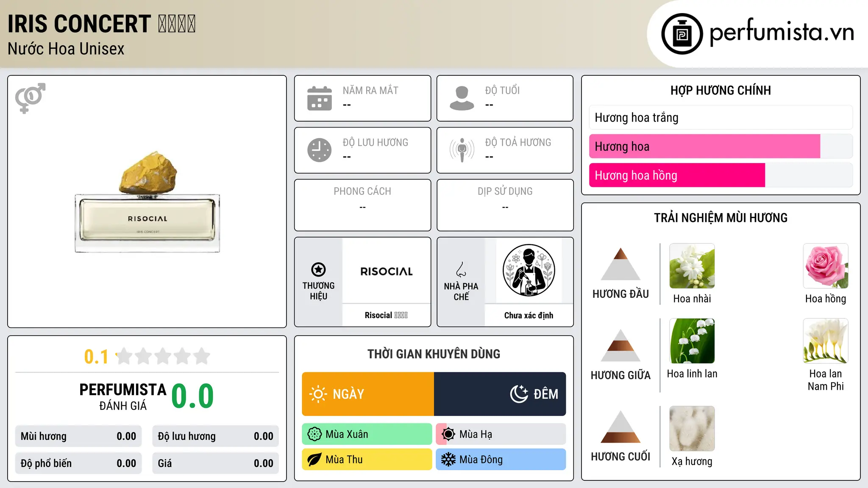This screenshot has height=488, width=868.
Task: Open the Hoa nhài note image
Action: tap(692, 266)
